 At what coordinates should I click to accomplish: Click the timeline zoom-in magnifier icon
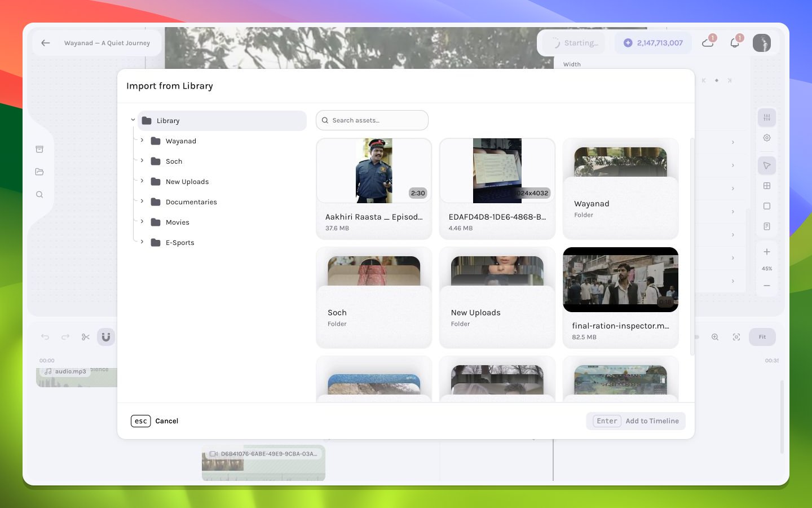[x=715, y=337]
